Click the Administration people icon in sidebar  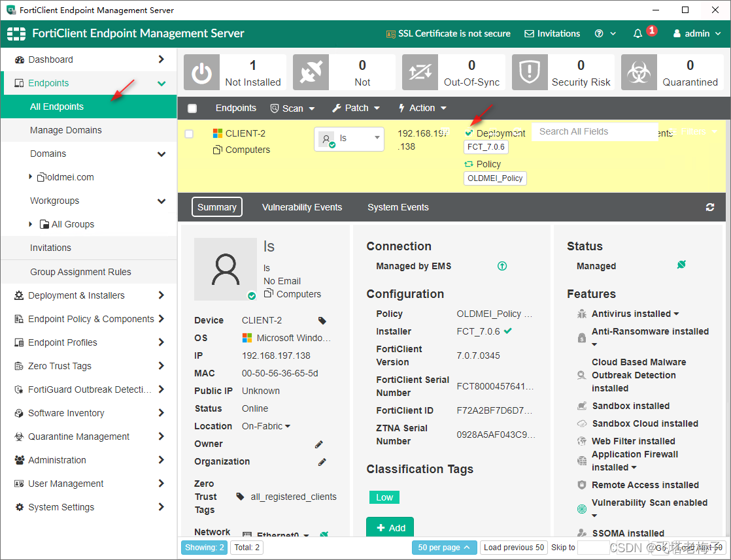20,460
